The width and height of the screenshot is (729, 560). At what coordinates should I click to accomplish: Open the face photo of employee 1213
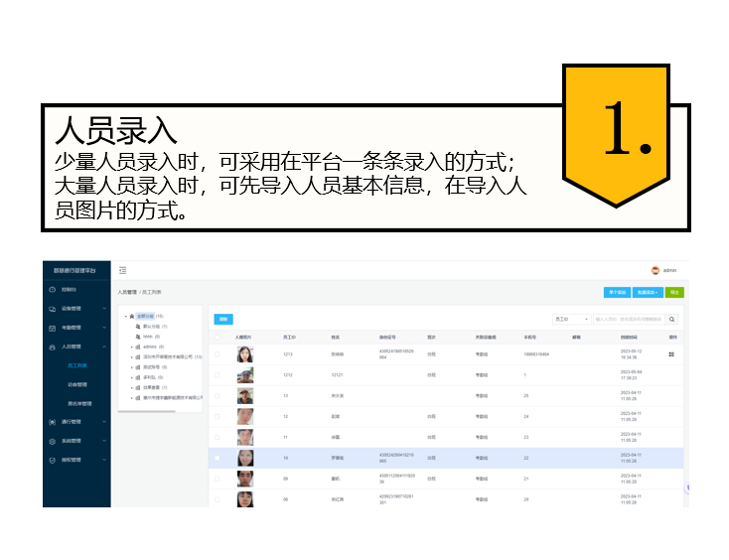click(x=245, y=354)
